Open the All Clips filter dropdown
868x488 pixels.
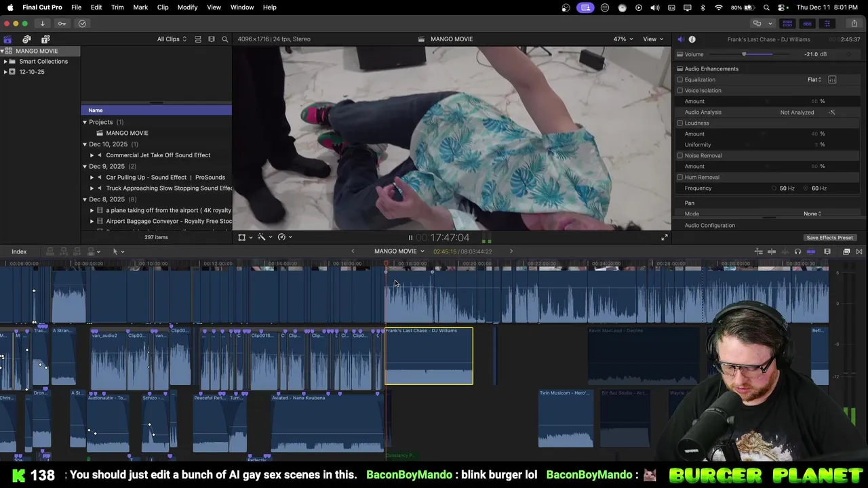tap(172, 39)
